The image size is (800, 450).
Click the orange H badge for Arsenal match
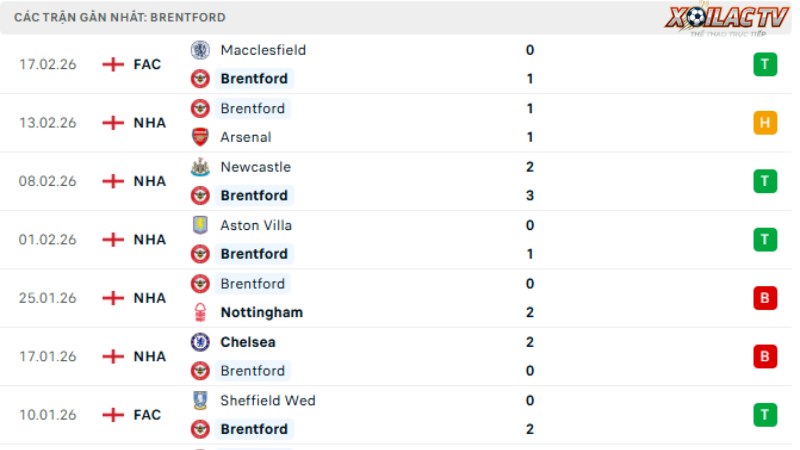765,123
